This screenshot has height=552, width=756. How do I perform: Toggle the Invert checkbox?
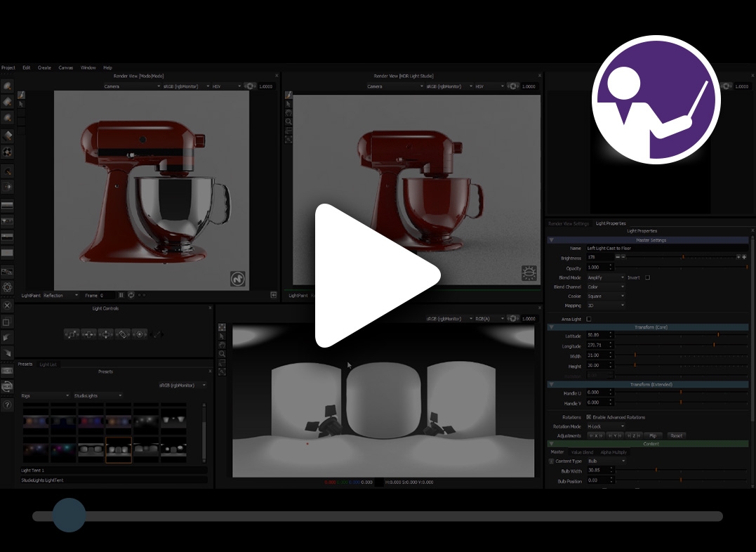pos(647,277)
